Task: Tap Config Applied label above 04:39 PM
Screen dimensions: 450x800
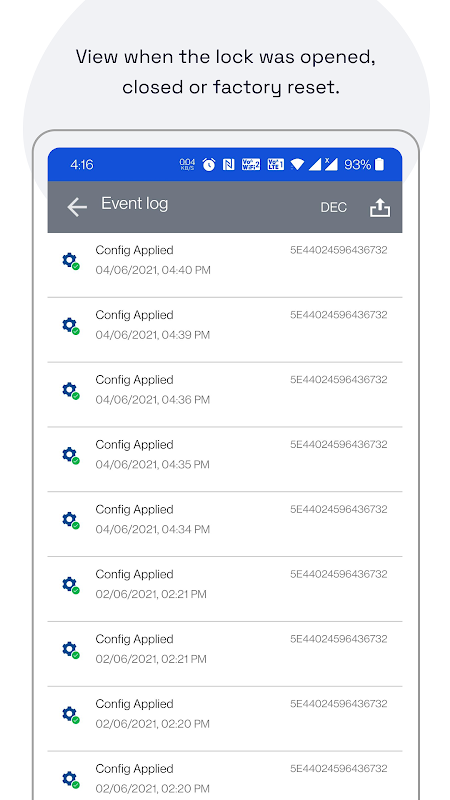Action: pos(134,315)
